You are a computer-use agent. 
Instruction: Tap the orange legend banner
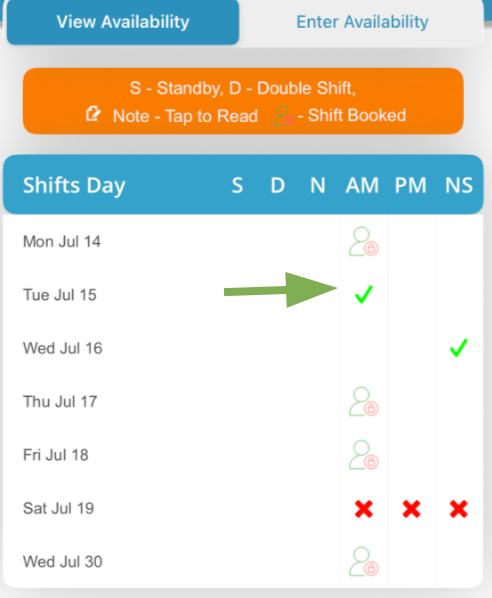243,101
